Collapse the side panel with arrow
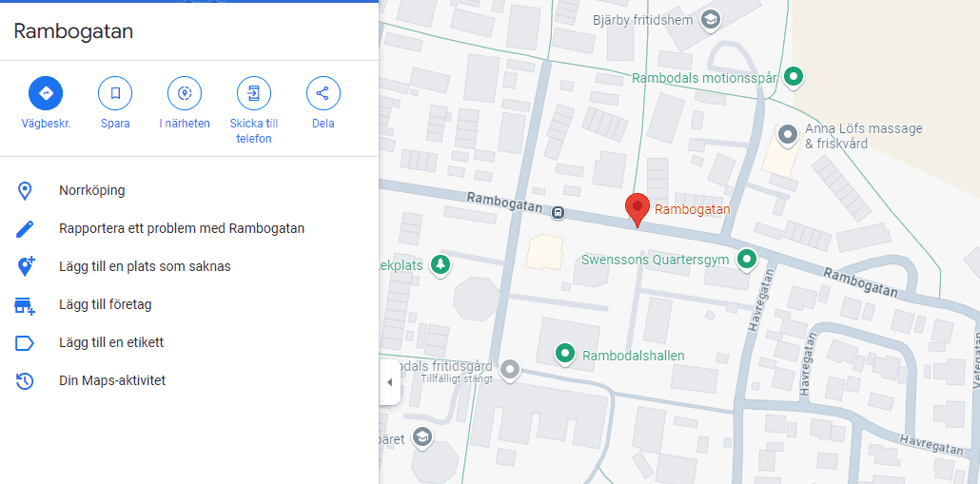 click(x=389, y=382)
